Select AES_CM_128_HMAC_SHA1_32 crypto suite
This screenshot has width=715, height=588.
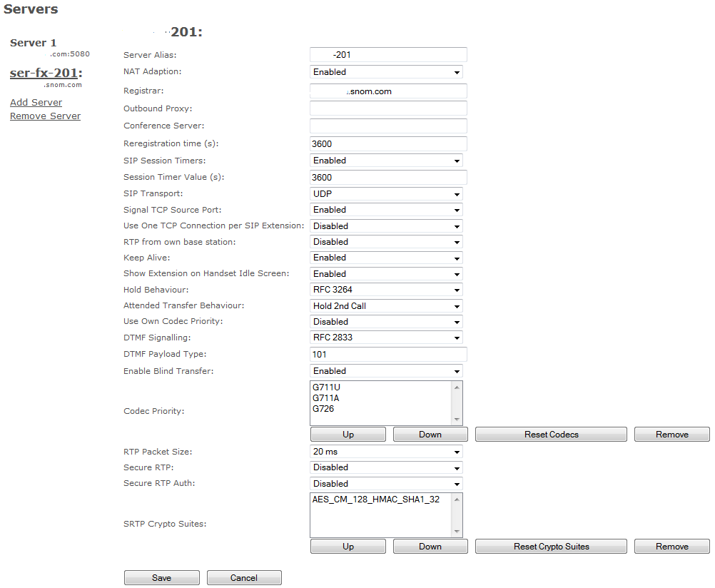(x=376, y=500)
